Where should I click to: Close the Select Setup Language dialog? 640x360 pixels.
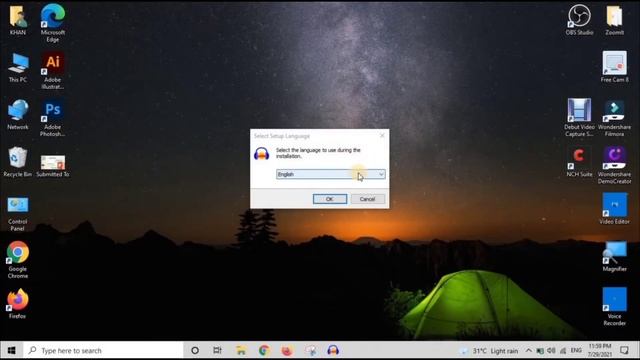pos(382,136)
